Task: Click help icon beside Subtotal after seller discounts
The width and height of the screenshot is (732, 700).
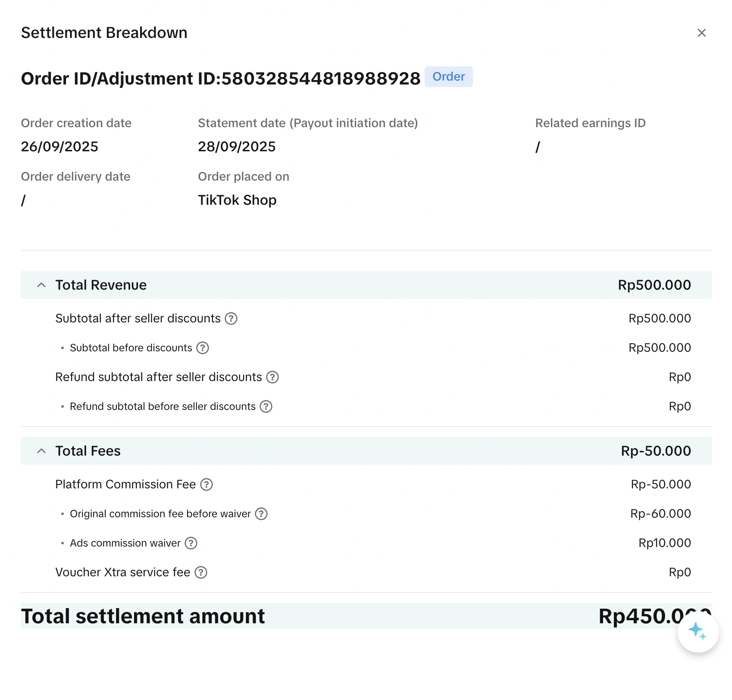Action: coord(231,319)
